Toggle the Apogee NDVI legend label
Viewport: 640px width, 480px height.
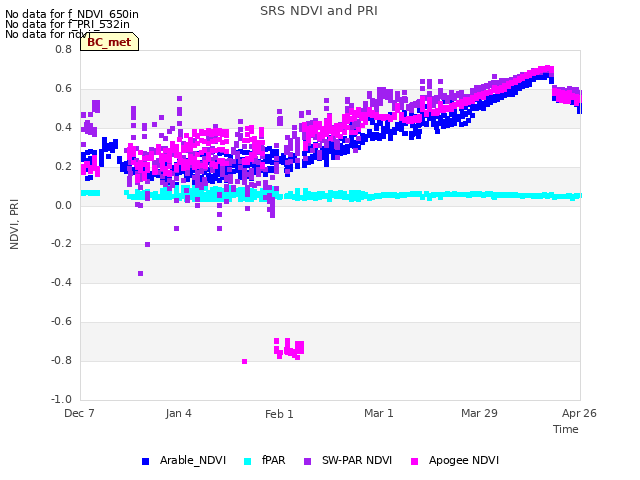(x=464, y=460)
